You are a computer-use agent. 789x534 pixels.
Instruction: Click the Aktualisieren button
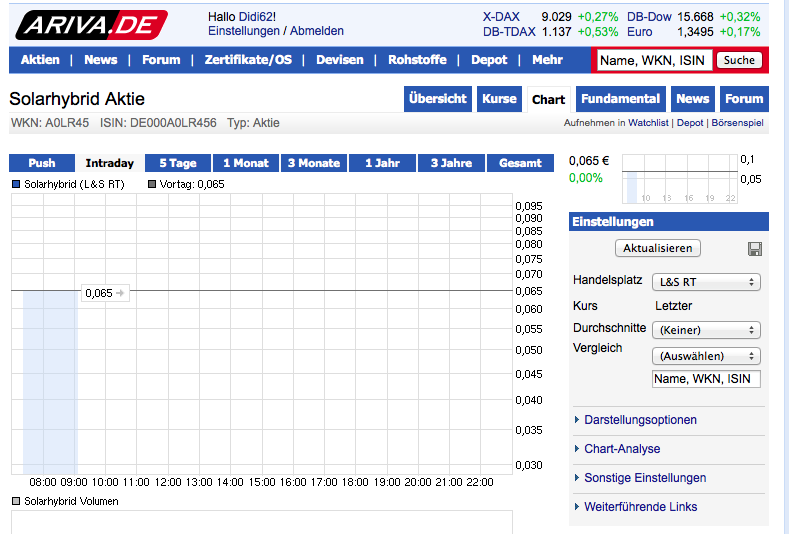click(x=658, y=248)
